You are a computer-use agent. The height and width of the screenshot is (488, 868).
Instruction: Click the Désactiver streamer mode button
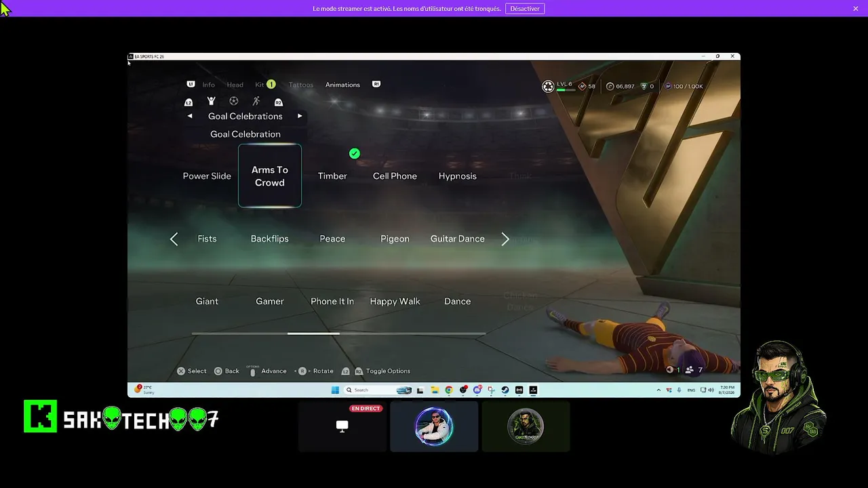coord(525,9)
